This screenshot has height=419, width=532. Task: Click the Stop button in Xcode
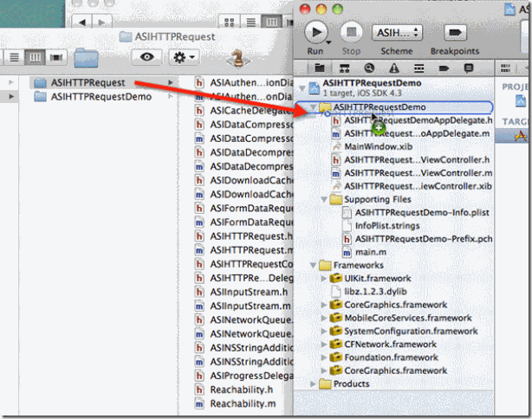(x=351, y=33)
